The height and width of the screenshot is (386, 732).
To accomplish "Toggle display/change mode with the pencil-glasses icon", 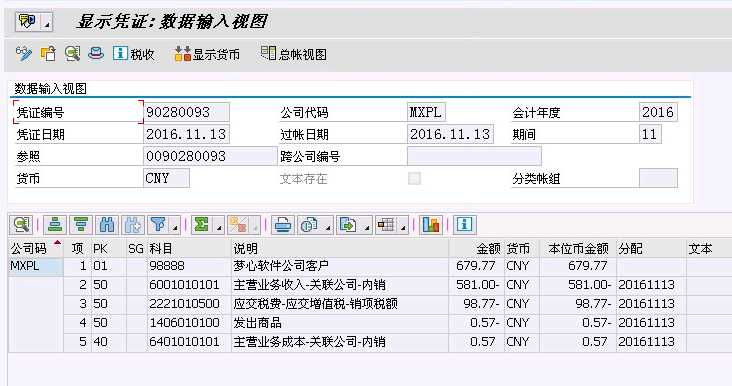I will [x=23, y=54].
